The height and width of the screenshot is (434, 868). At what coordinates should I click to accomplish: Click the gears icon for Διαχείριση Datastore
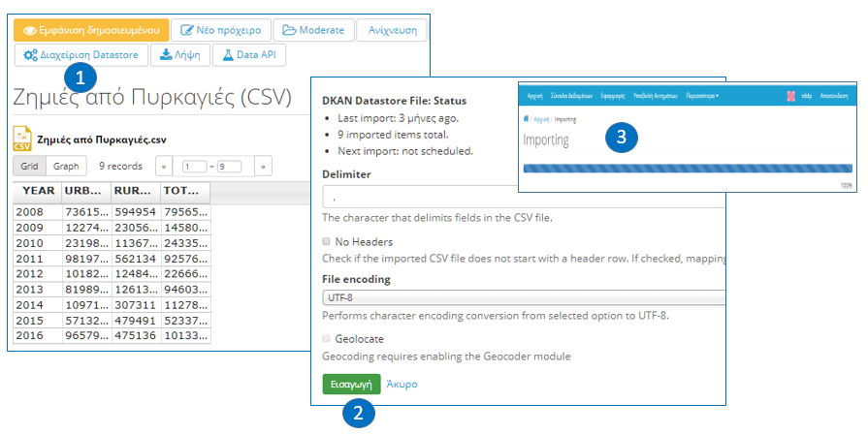31,55
